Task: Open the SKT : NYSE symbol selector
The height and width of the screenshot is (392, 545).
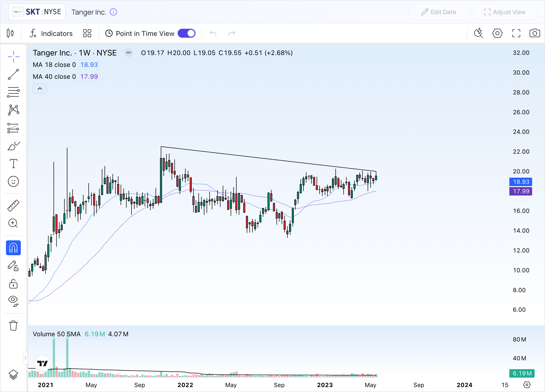Action: pos(37,12)
